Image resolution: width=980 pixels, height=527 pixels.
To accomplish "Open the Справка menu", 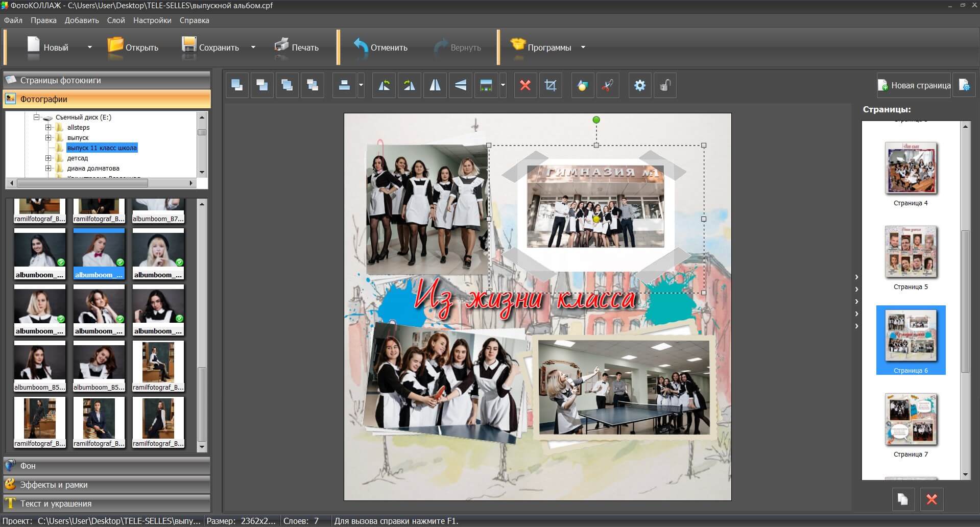I will 194,20.
